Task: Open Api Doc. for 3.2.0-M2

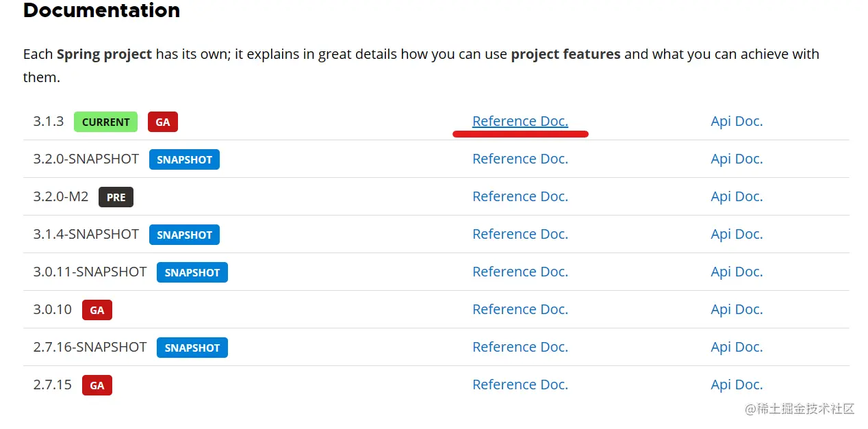Action: coord(737,196)
